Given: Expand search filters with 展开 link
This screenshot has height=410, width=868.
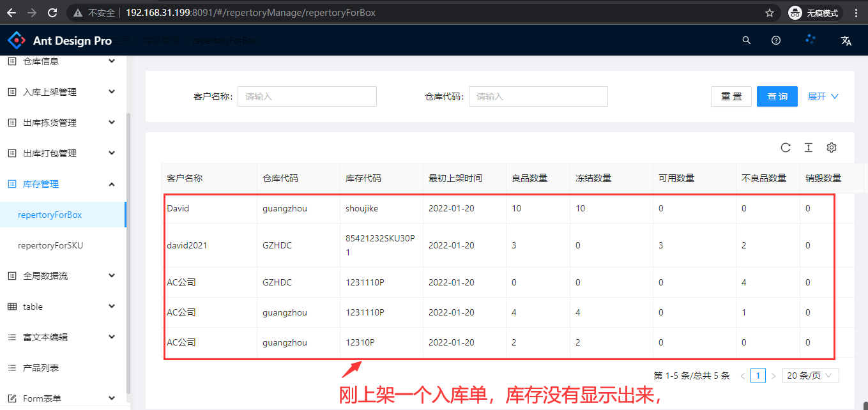Looking at the screenshot, I should click(823, 96).
